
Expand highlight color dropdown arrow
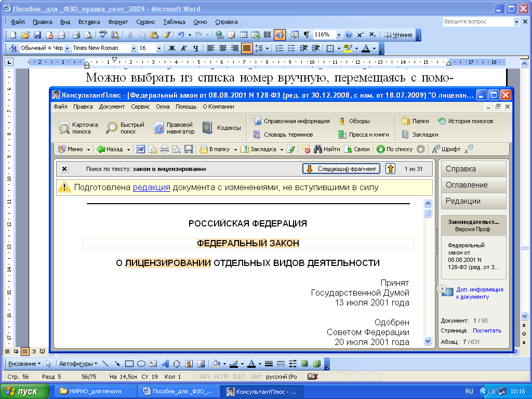tap(356, 48)
